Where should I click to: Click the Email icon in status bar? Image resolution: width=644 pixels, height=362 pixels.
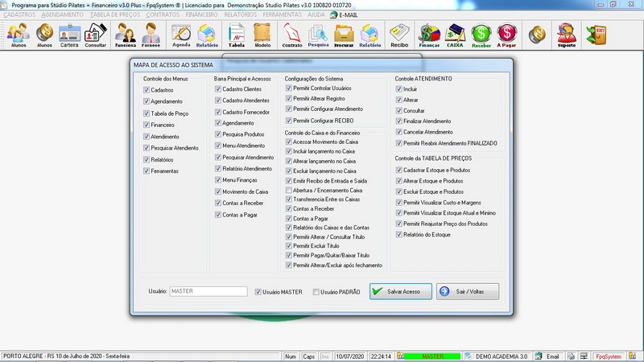pyautogui.click(x=547, y=356)
